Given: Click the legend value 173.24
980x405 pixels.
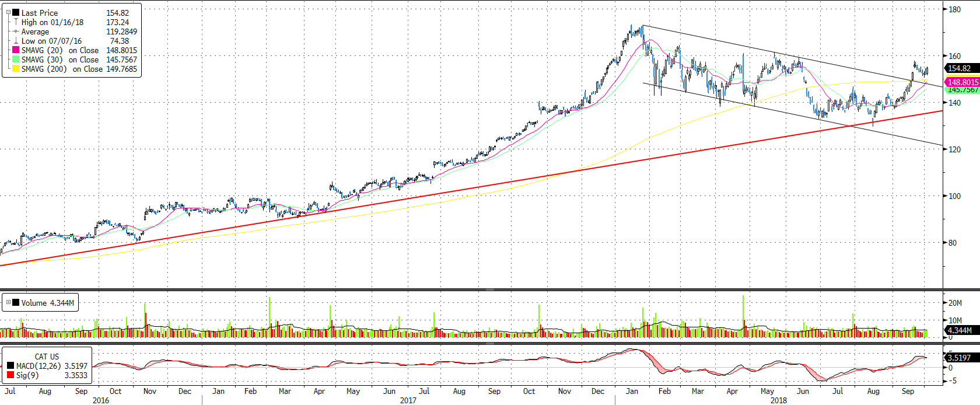Looking at the screenshot, I should pos(118,22).
